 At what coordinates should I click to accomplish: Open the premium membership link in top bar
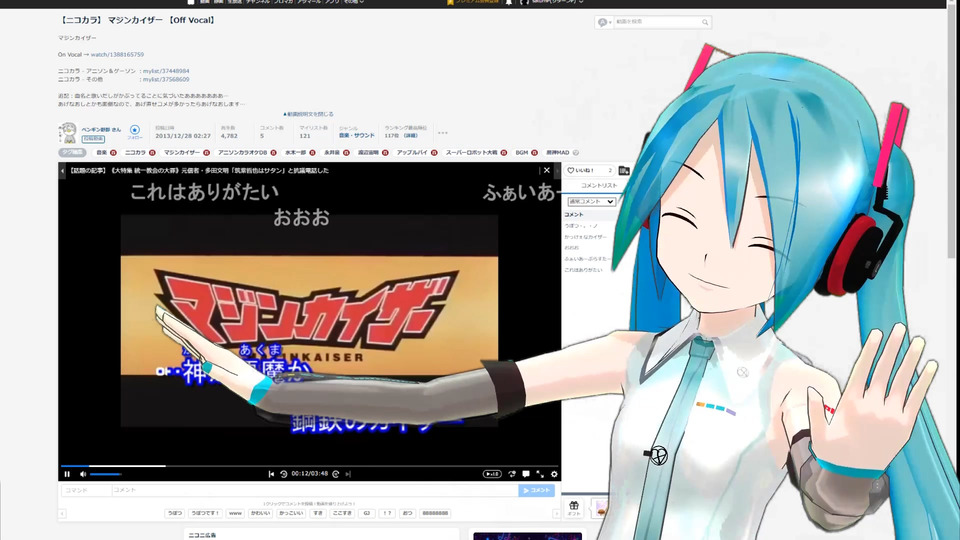(x=474, y=2)
